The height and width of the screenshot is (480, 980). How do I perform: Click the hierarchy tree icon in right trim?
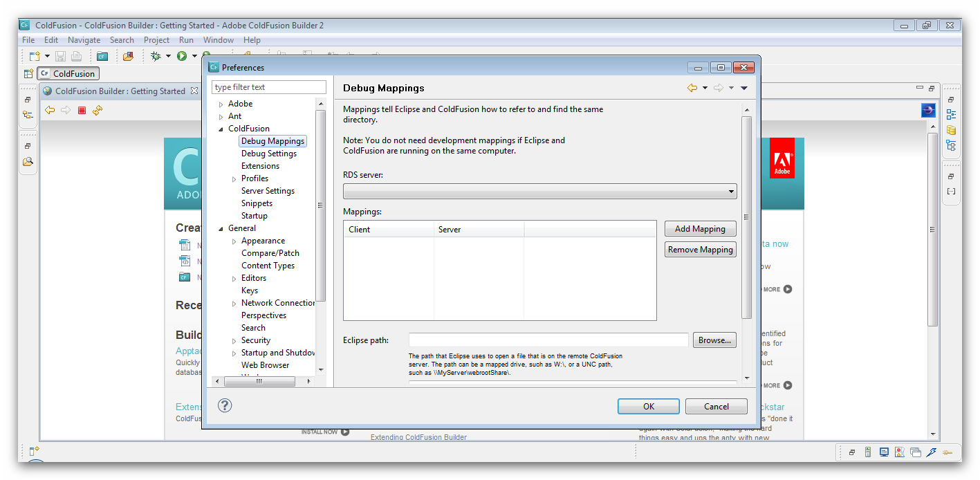pyautogui.click(x=951, y=145)
